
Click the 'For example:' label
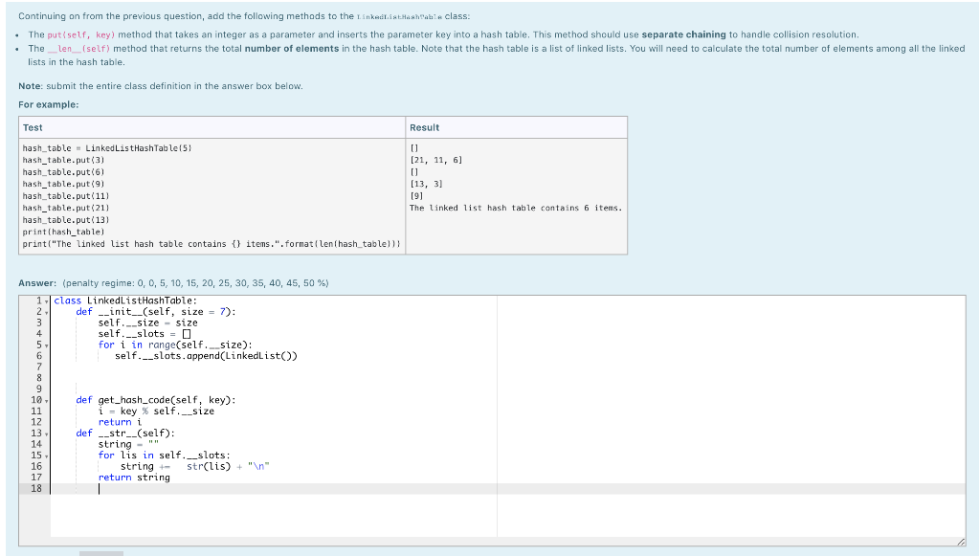coord(49,105)
